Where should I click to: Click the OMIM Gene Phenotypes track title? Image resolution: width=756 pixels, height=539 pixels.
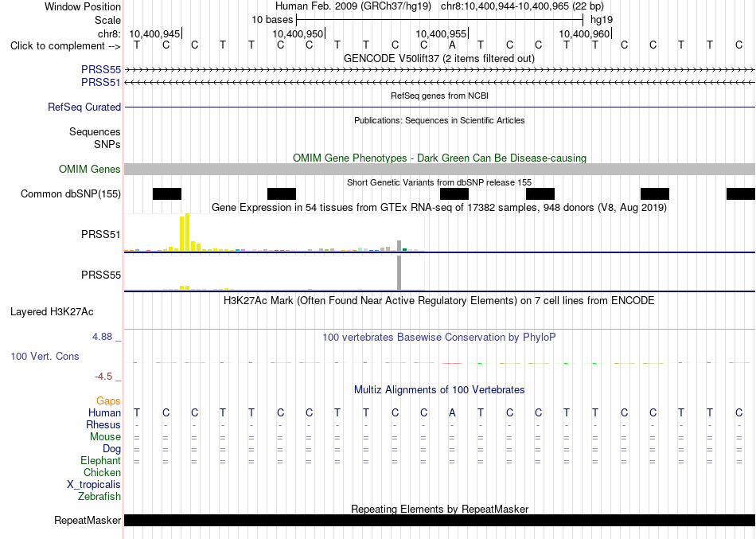pyautogui.click(x=439, y=158)
